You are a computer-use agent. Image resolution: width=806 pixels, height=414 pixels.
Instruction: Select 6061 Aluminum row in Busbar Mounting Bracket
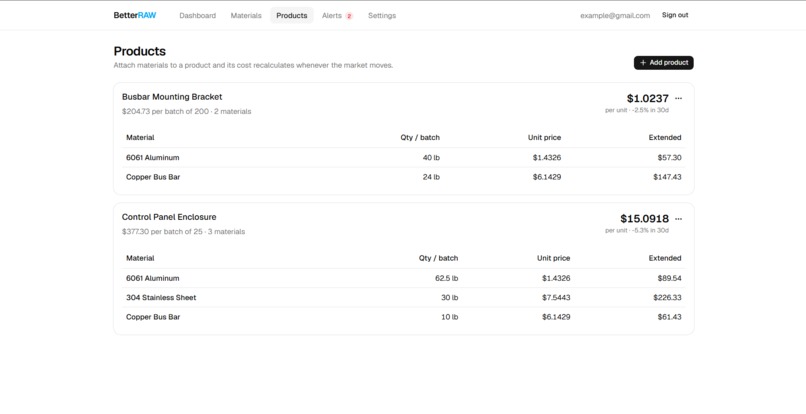[404, 157]
